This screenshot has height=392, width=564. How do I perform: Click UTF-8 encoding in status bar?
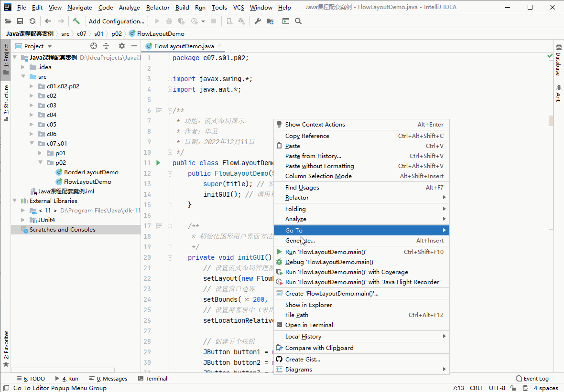[x=497, y=388]
